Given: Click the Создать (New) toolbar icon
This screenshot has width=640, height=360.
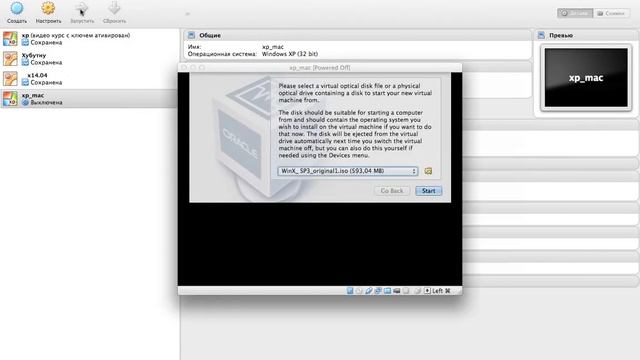Looking at the screenshot, I should point(17,8).
